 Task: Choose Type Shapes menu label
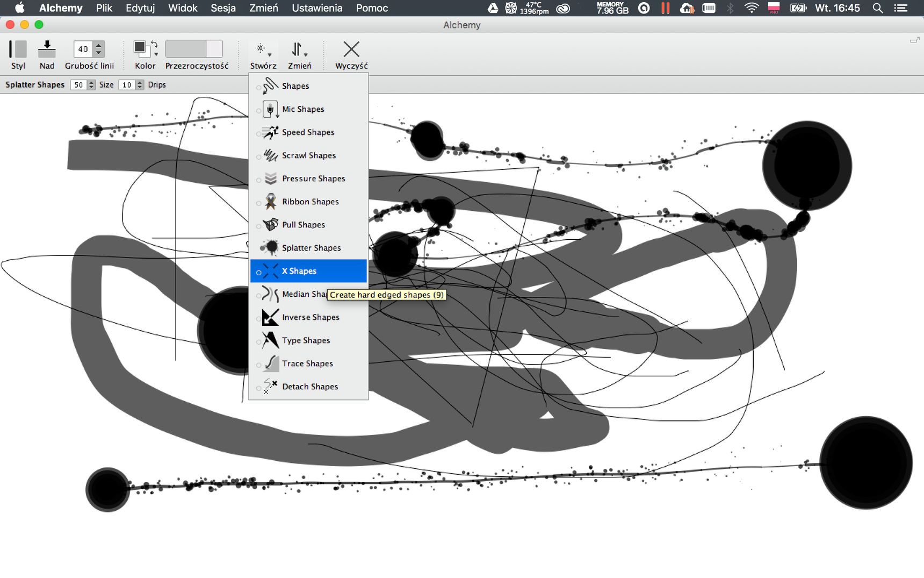pyautogui.click(x=306, y=340)
